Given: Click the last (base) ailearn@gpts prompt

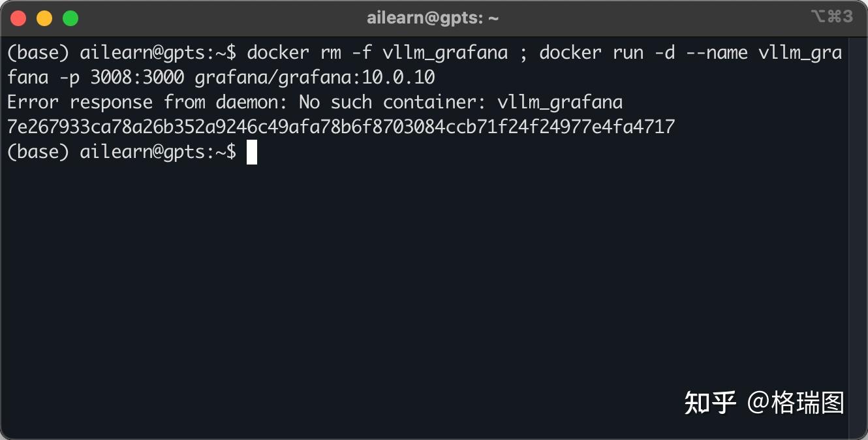Looking at the screenshot, I should (x=121, y=152).
